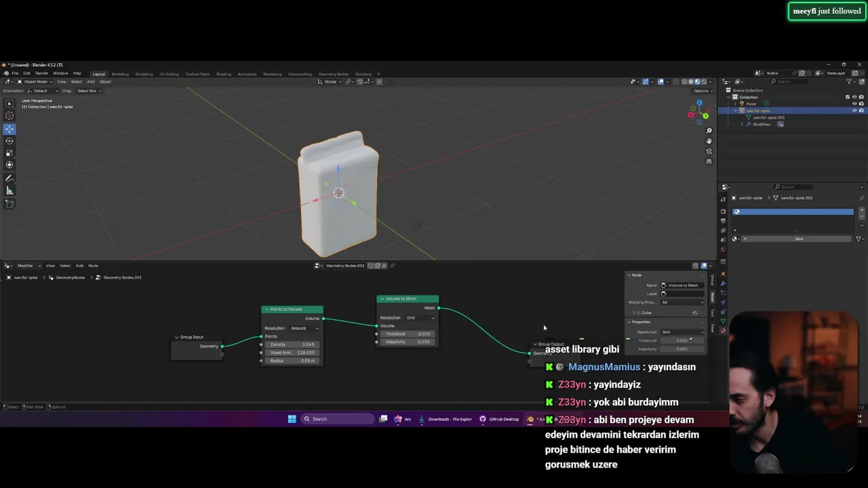Click the red X axis on navigation gizmo
The width and height of the screenshot is (868, 488).
(x=690, y=115)
